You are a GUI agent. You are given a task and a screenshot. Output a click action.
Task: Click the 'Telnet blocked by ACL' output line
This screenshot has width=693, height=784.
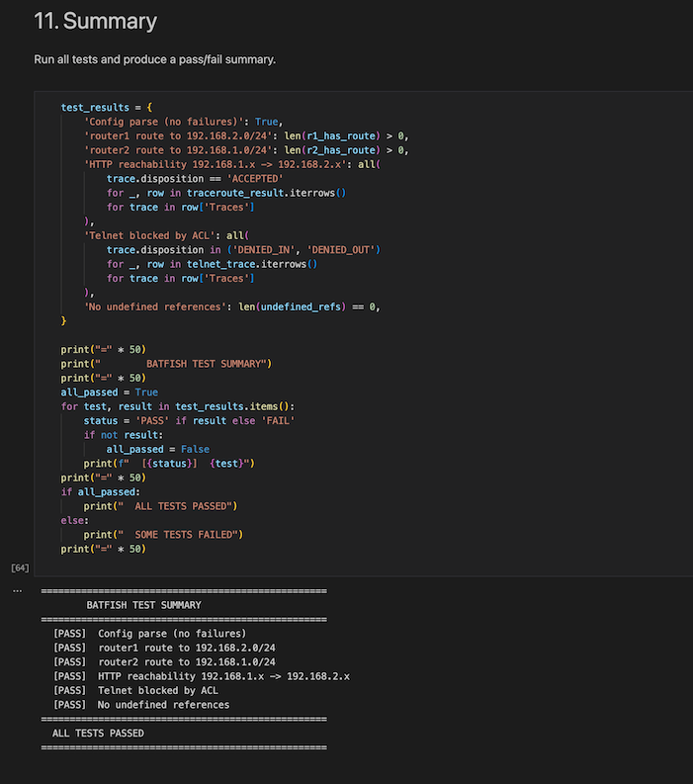click(x=158, y=690)
